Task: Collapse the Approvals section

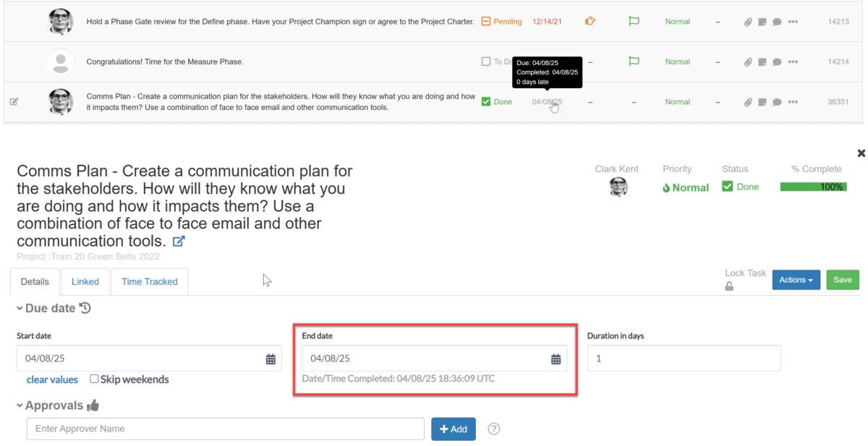Action: 20,406
